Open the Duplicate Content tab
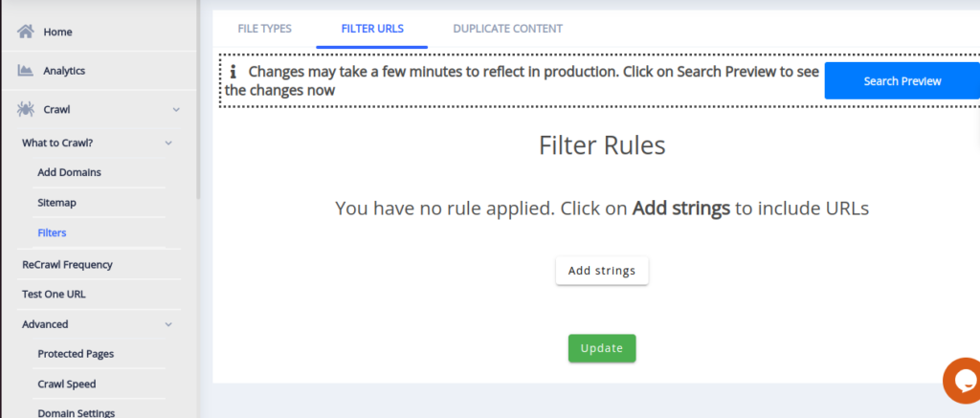 pos(507,29)
